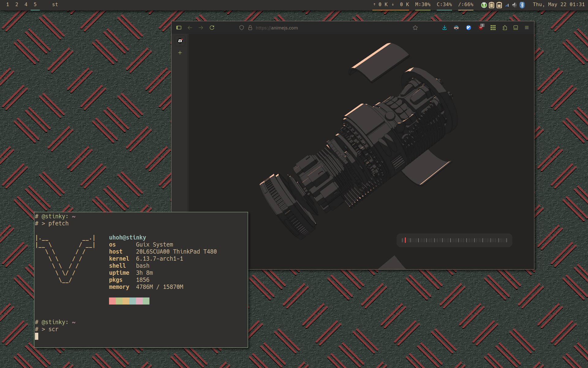Image resolution: width=588 pixels, height=368 pixels.
Task: Click the screen-shaped toolbar icon
Action: coord(516,28)
